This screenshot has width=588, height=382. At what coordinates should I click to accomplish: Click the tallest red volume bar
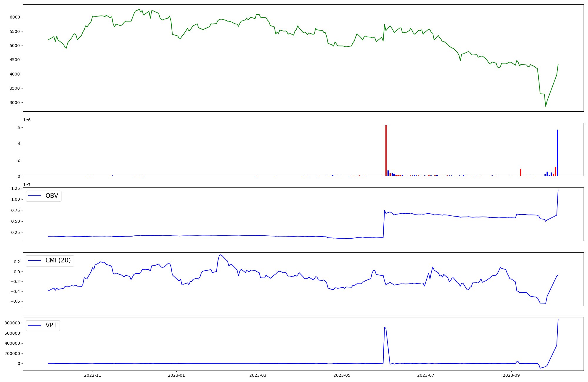[x=386, y=150]
